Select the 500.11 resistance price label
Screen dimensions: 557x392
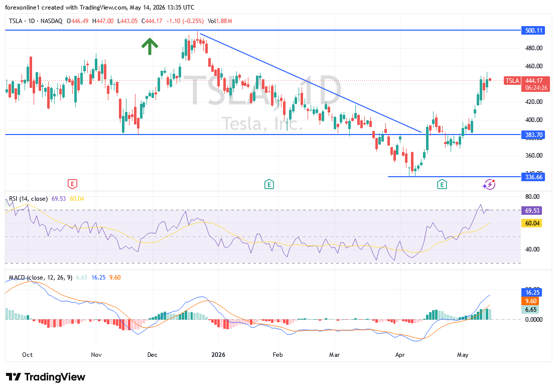point(534,31)
